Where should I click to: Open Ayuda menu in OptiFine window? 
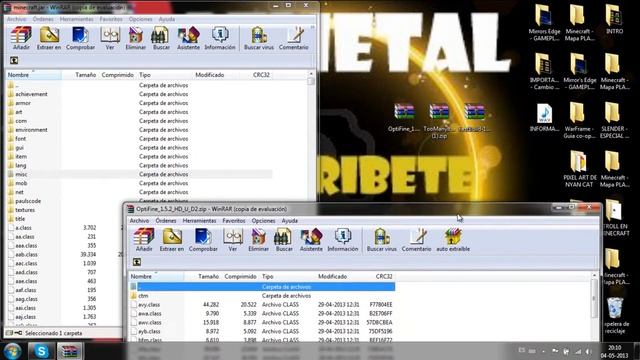click(x=289, y=220)
